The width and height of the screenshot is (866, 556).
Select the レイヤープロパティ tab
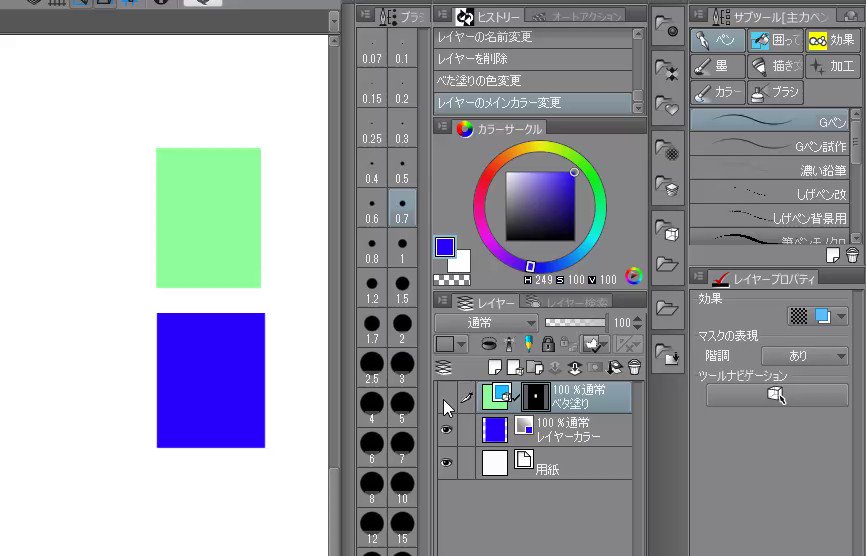pos(764,279)
